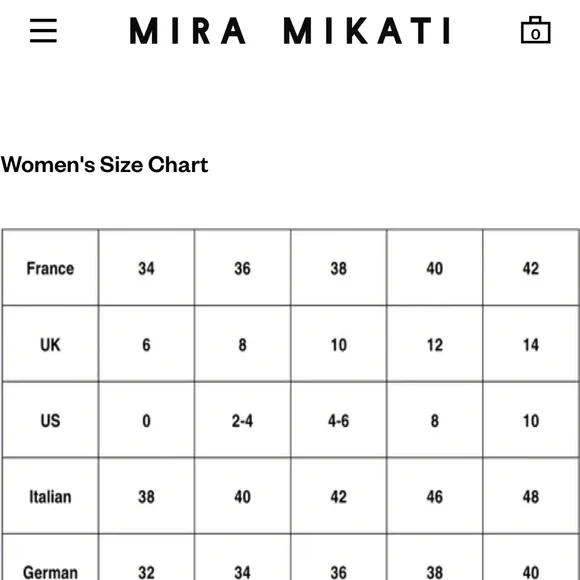This screenshot has height=580, width=580.
Task: Select the Women's Size Chart heading
Action: 104,165
